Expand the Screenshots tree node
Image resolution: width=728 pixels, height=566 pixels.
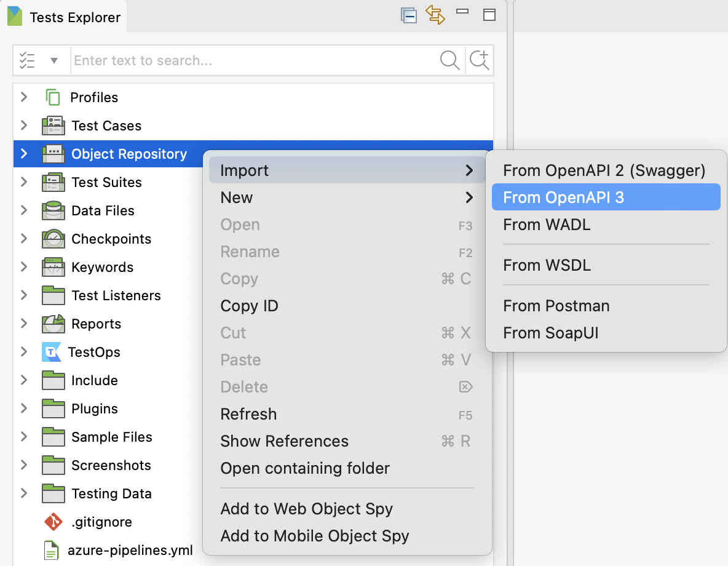[24, 465]
